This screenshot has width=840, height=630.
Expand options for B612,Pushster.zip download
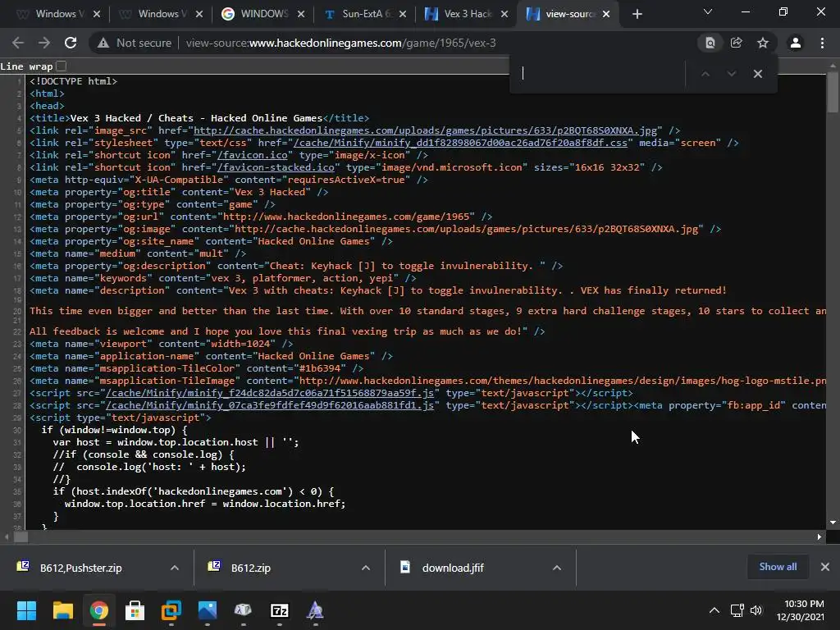[x=174, y=568]
